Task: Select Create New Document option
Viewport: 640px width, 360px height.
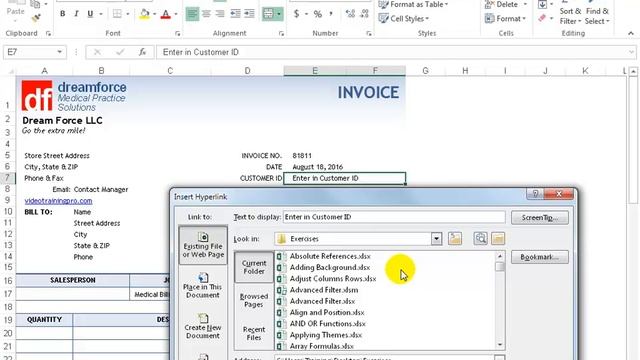Action: pos(203,327)
